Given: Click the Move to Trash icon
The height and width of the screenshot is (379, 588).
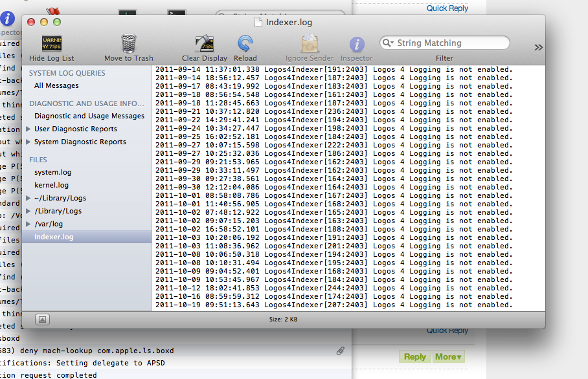Looking at the screenshot, I should (129, 43).
